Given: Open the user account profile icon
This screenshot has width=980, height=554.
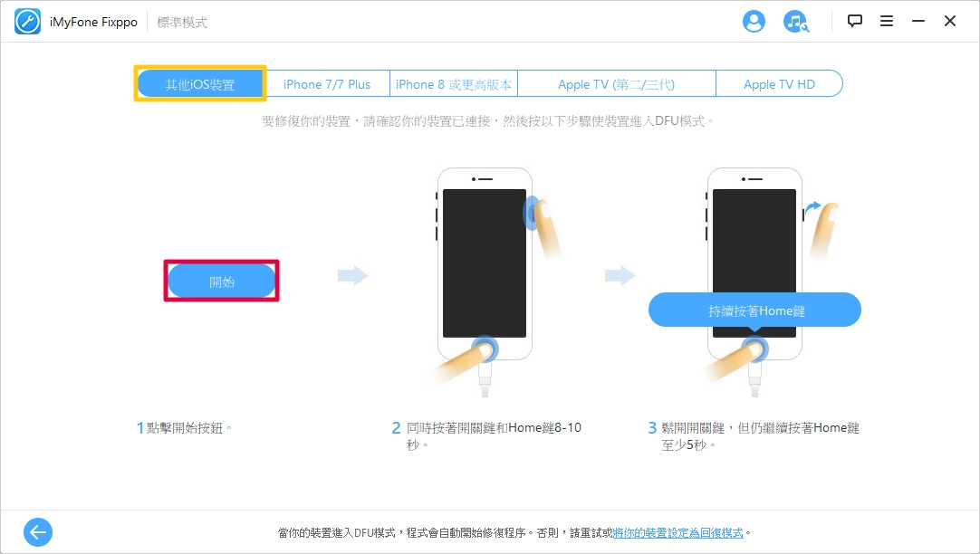Looking at the screenshot, I should pyautogui.click(x=754, y=21).
